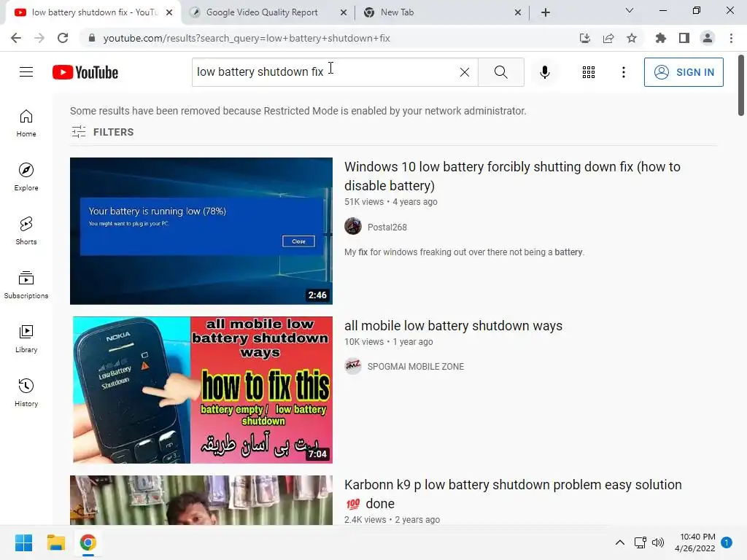Open the notification badge in taskbar
747x560 pixels.
tap(727, 542)
